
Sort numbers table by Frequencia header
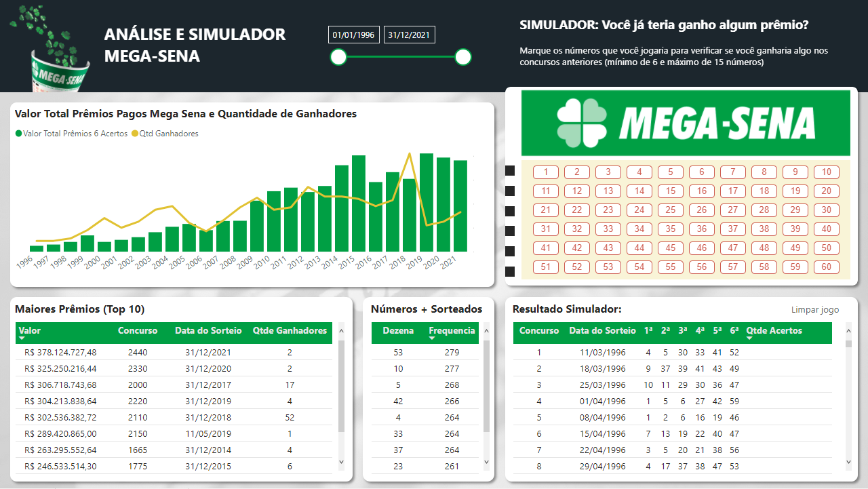tap(452, 331)
